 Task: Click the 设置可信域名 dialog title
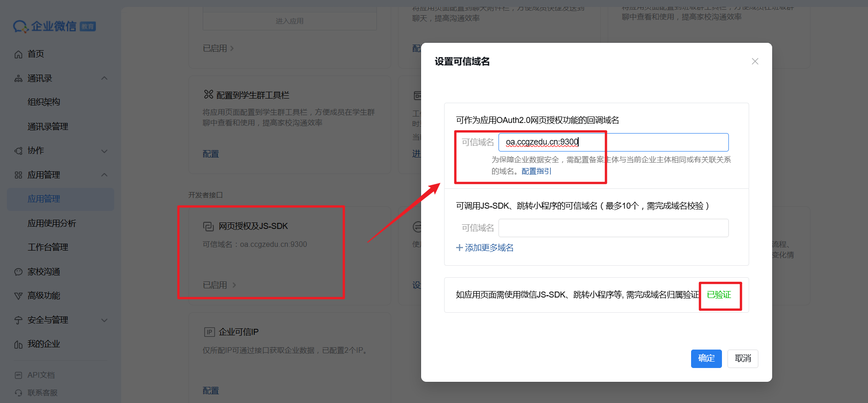click(x=462, y=62)
